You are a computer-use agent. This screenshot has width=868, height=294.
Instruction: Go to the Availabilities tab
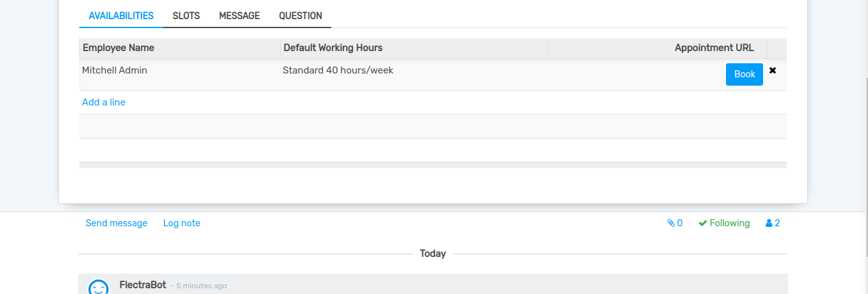point(121,16)
